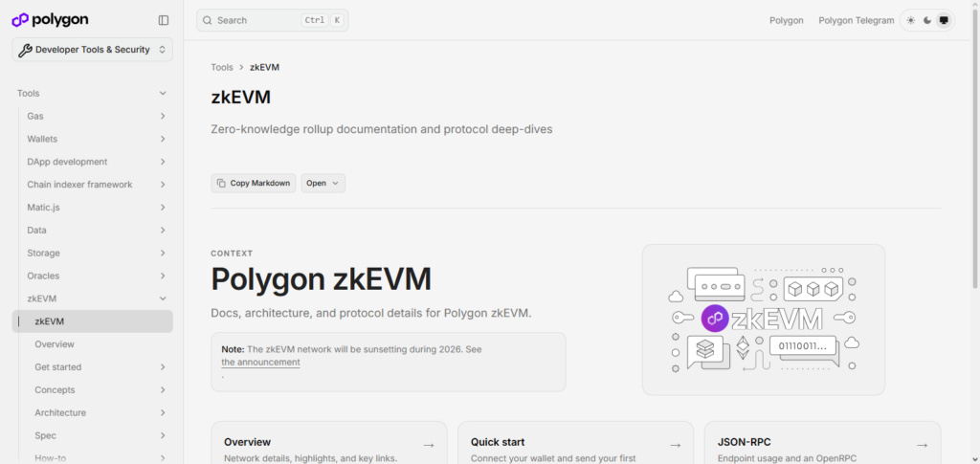The width and height of the screenshot is (980, 464).
Task: Expand the Gas section
Action: pos(163,116)
